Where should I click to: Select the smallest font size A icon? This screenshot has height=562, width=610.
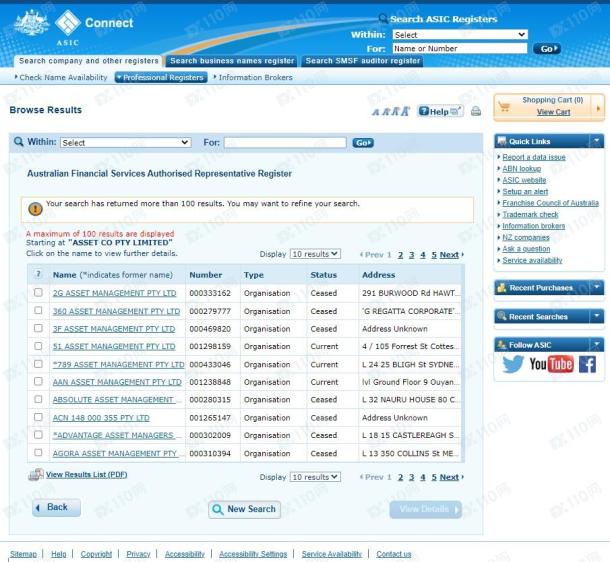coord(375,112)
